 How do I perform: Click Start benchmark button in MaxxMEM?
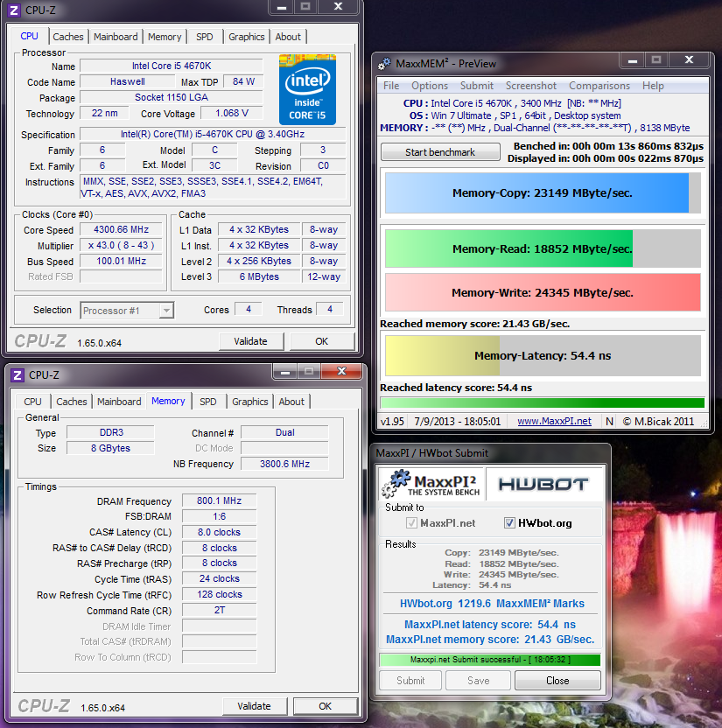(x=440, y=152)
